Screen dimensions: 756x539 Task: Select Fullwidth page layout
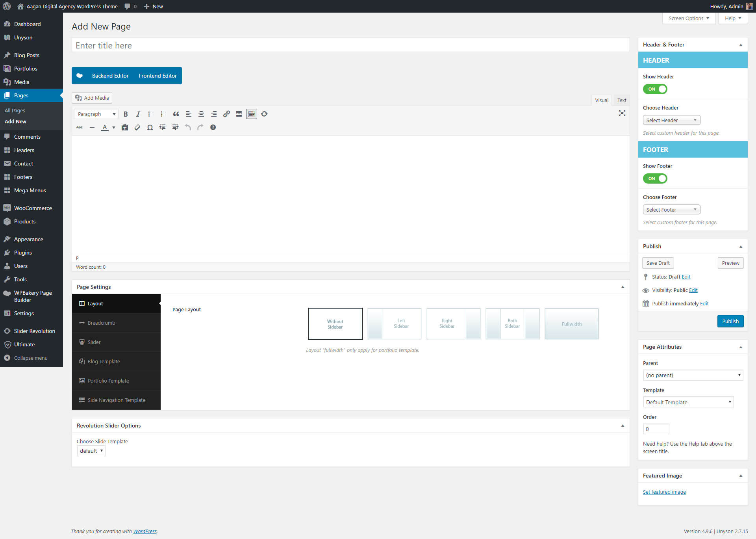coord(572,324)
